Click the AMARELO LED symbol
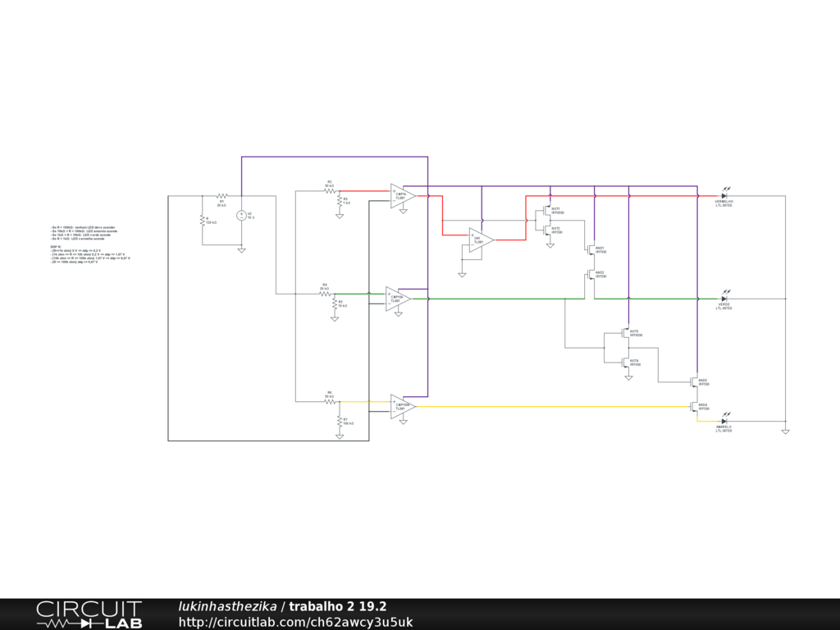Image resolution: width=840 pixels, height=630 pixels. coord(724,421)
